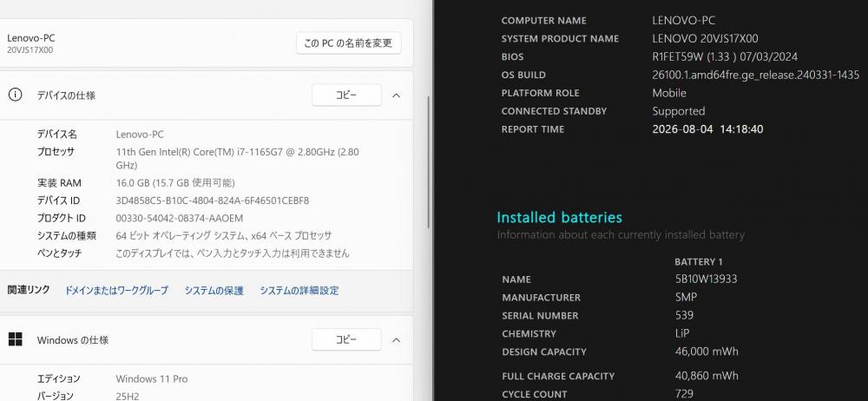Collapse the Windows specifications section
This screenshot has width=868, height=401.
396,339
